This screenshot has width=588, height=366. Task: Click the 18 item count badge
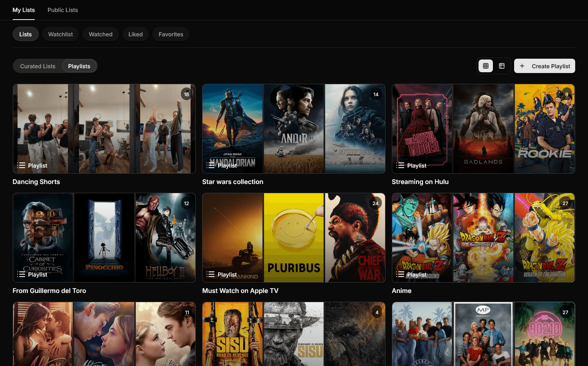[x=186, y=95]
